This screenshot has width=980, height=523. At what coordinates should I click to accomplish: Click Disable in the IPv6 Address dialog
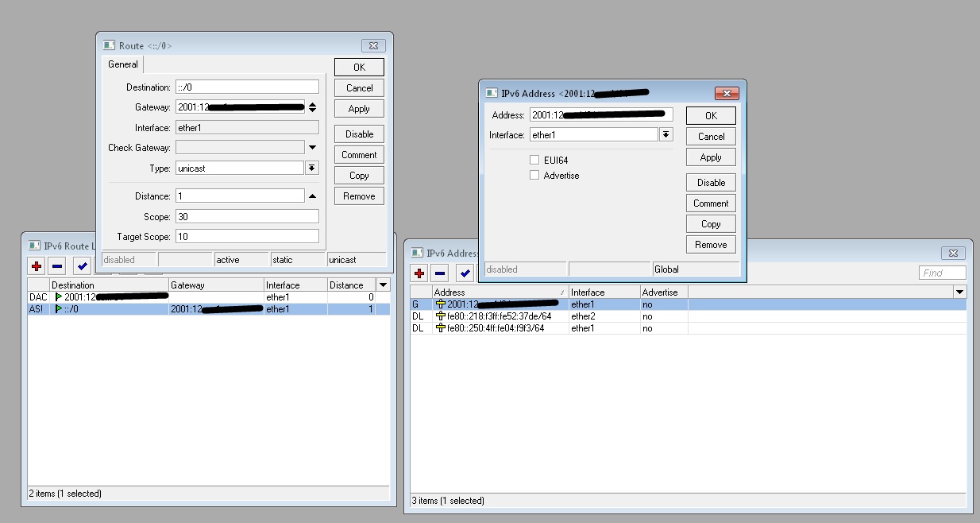coord(712,182)
